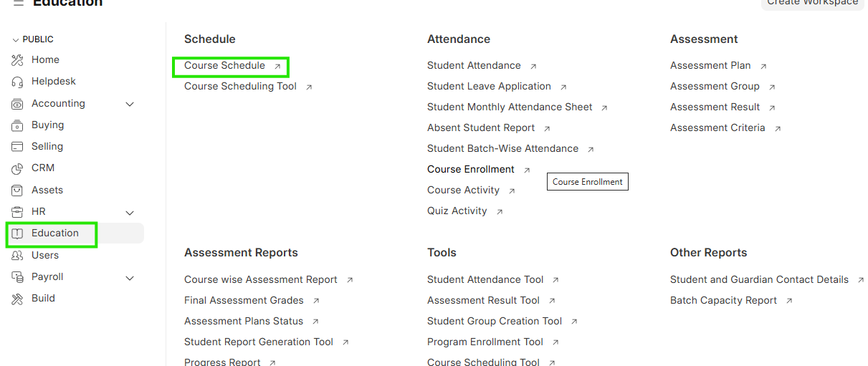
Task: Expand the Payroll sidebar chevron
Action: [130, 278]
